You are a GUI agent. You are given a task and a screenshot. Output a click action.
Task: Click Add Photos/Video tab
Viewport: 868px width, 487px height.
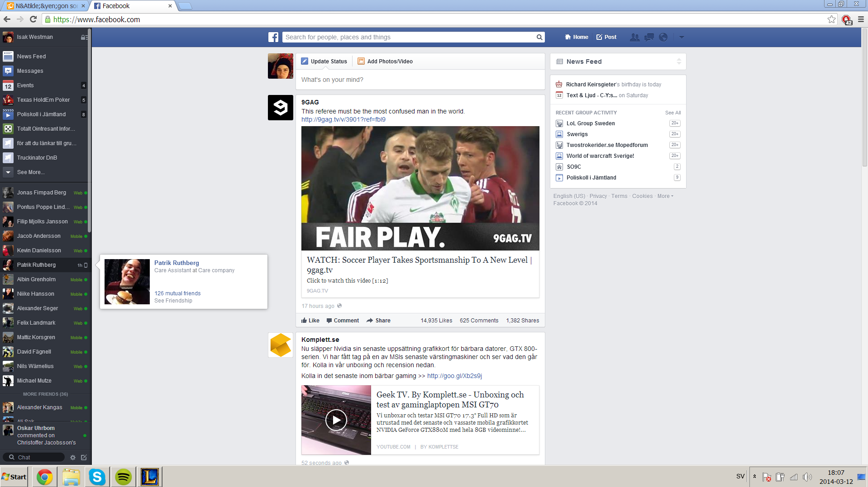click(385, 61)
